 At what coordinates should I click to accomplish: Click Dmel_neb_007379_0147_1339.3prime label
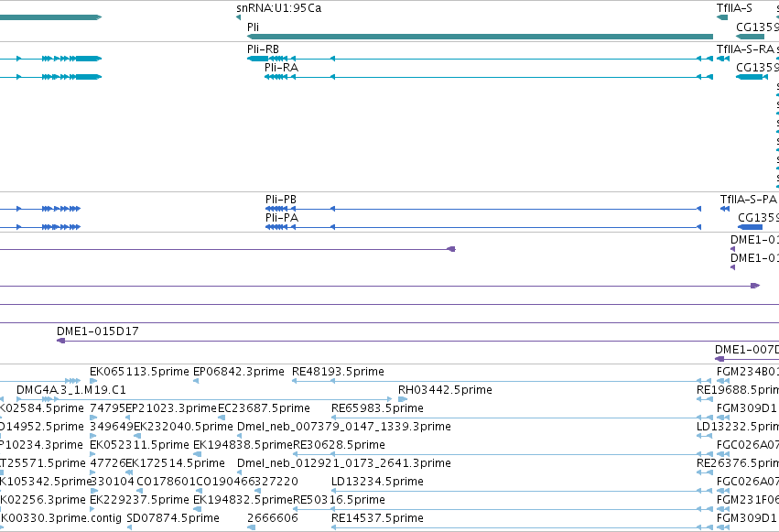pos(344,427)
